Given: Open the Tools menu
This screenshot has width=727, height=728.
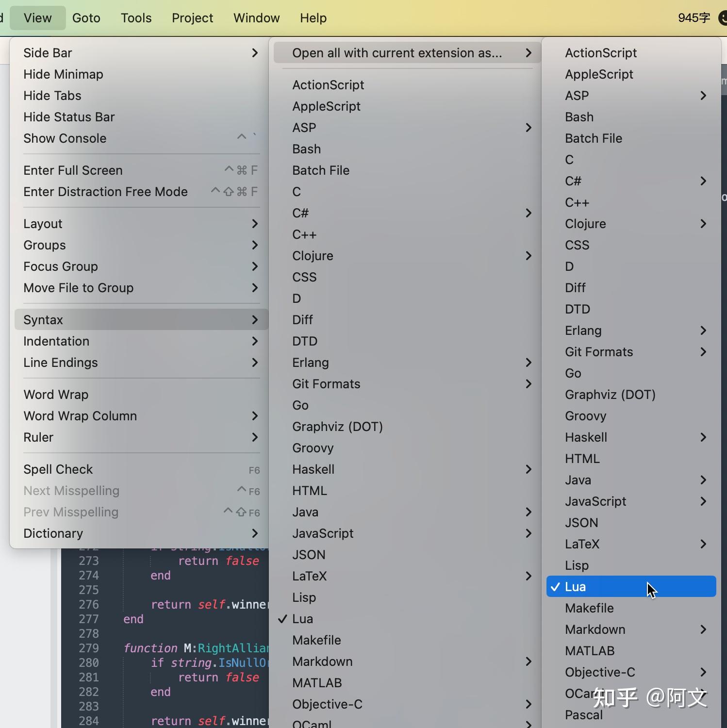Looking at the screenshot, I should (x=136, y=18).
